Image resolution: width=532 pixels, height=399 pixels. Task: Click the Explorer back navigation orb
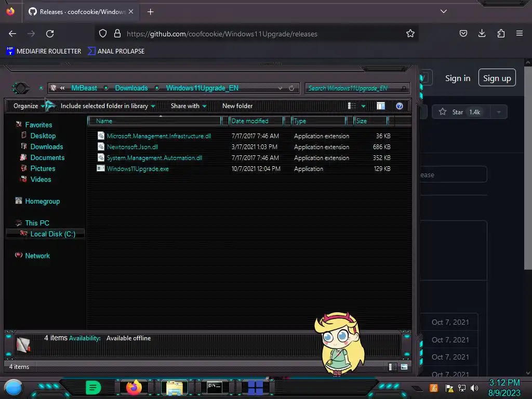[20, 88]
